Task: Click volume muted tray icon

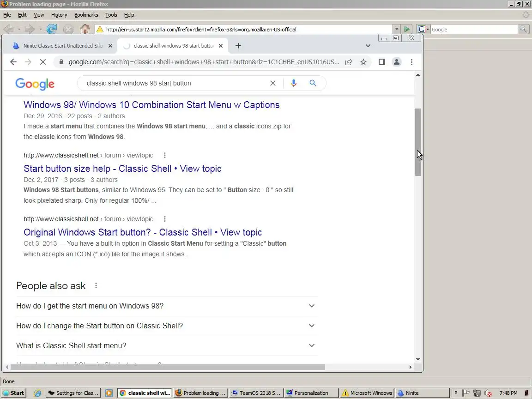Action: (x=488, y=393)
